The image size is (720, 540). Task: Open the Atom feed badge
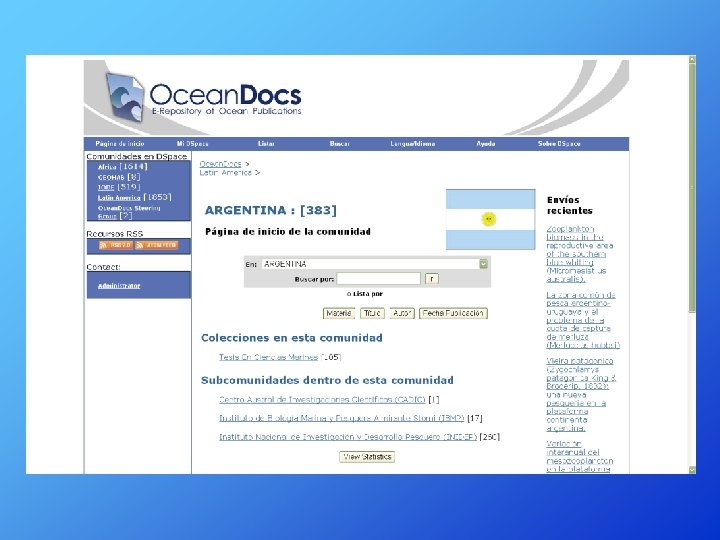tap(157, 245)
